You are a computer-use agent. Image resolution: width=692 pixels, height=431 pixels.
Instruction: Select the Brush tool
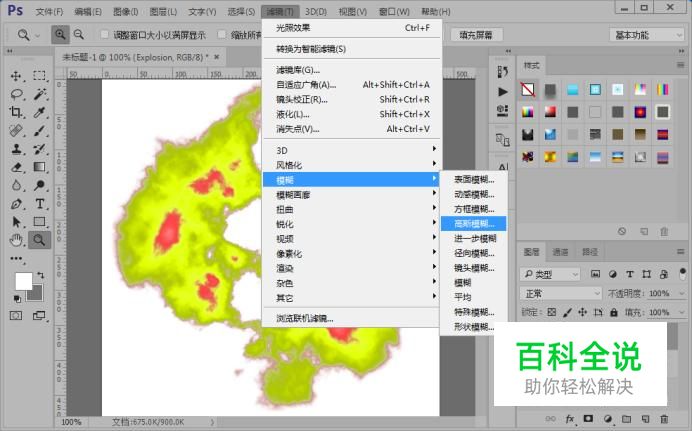pyautogui.click(x=39, y=131)
